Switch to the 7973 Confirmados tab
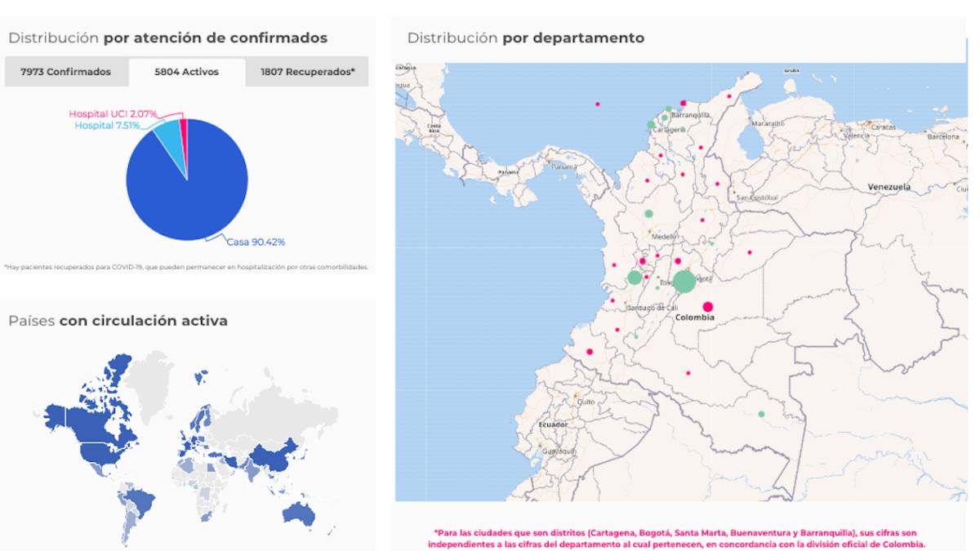The height and width of the screenshot is (551, 980). [x=65, y=72]
